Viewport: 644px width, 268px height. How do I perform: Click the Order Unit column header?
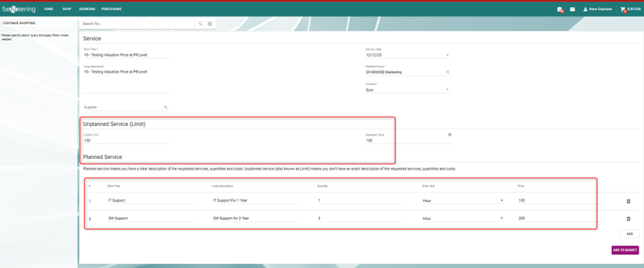[429, 186]
